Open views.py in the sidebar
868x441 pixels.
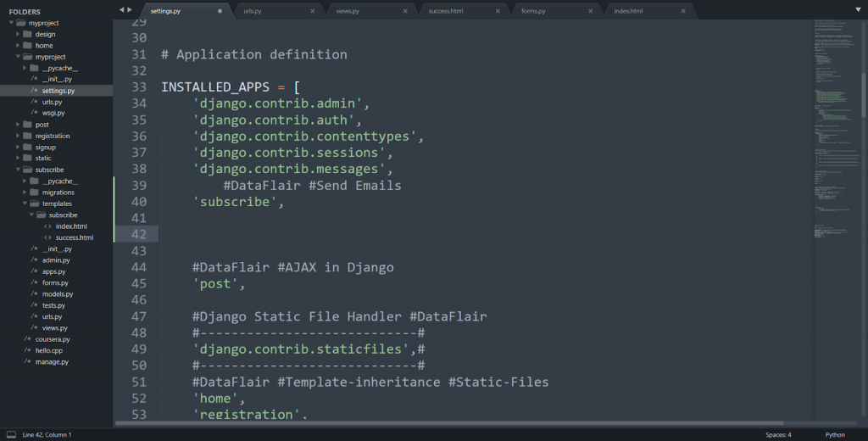[x=57, y=328]
